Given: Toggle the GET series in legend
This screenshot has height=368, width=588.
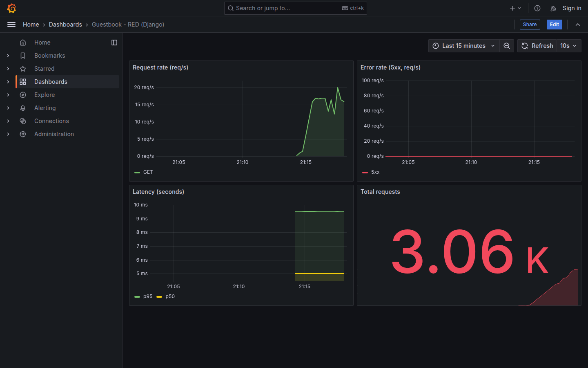Looking at the screenshot, I should click(148, 172).
